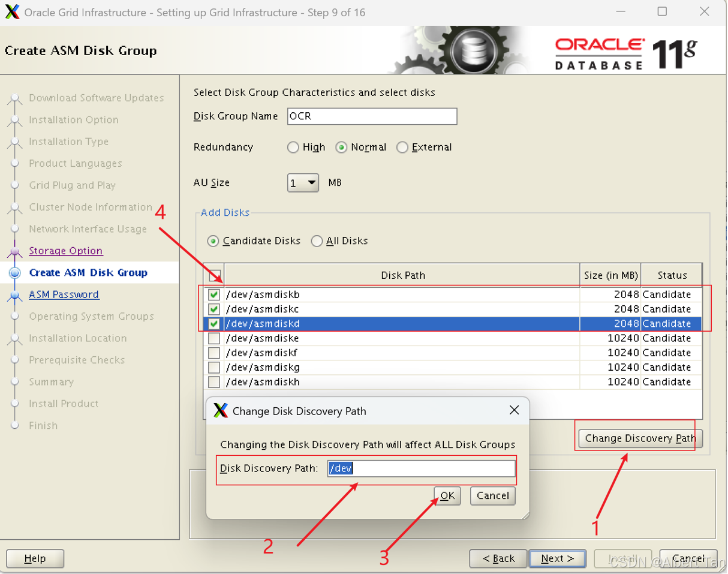Select the Create ASM Disk Group step
The image size is (728, 574).
coord(88,272)
